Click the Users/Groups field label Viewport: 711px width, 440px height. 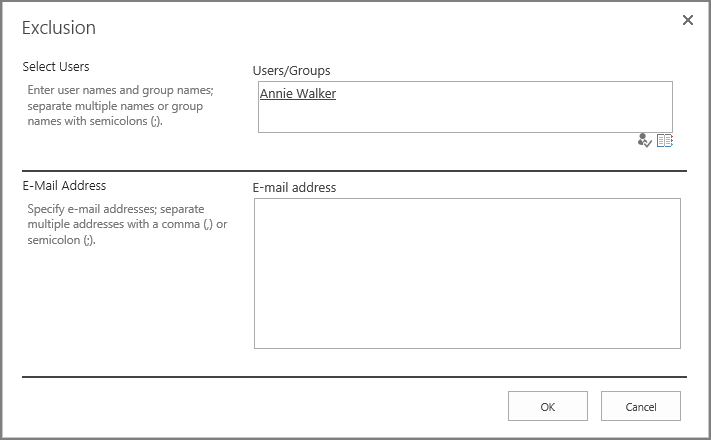(291, 71)
